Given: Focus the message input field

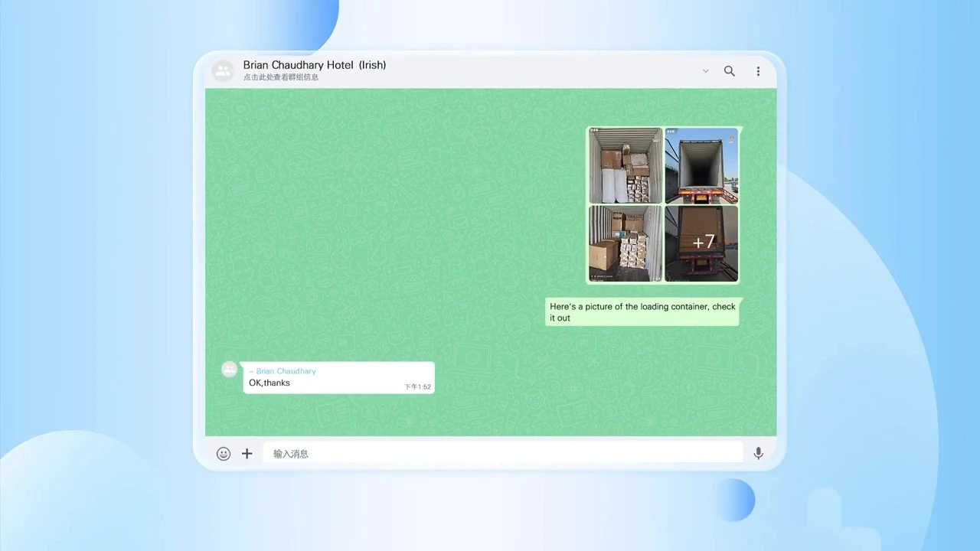Looking at the screenshot, I should coord(503,453).
